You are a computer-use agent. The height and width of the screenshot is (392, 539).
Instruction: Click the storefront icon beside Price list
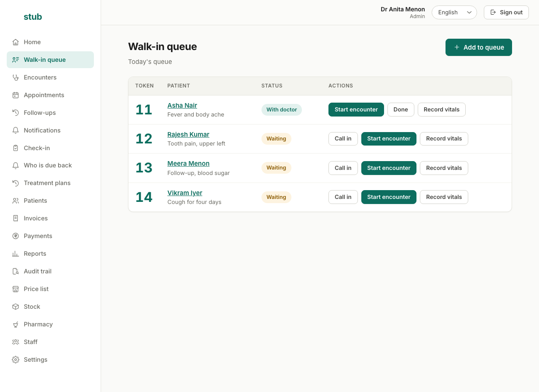16,289
